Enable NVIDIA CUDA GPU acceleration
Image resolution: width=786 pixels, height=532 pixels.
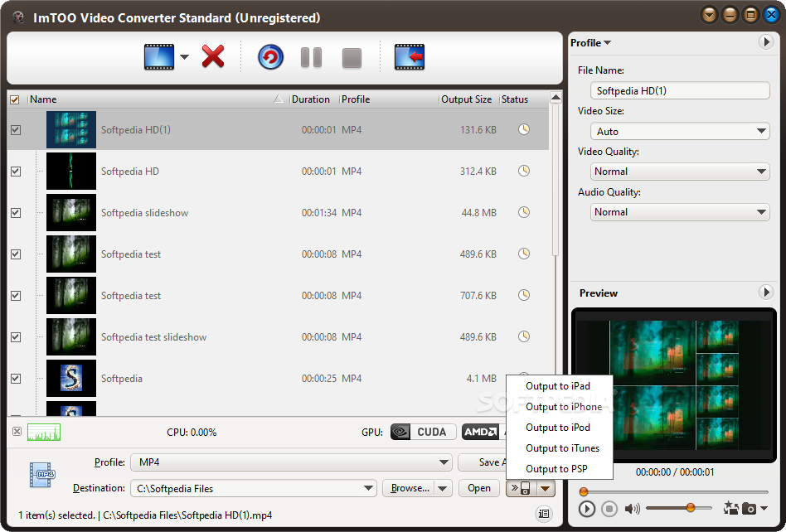point(423,432)
